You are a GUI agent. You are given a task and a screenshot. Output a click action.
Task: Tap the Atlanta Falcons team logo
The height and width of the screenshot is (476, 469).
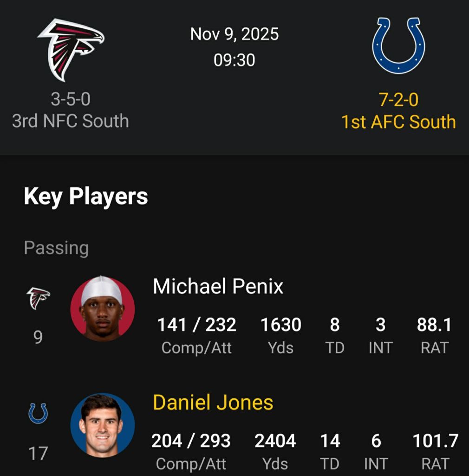tap(71, 50)
